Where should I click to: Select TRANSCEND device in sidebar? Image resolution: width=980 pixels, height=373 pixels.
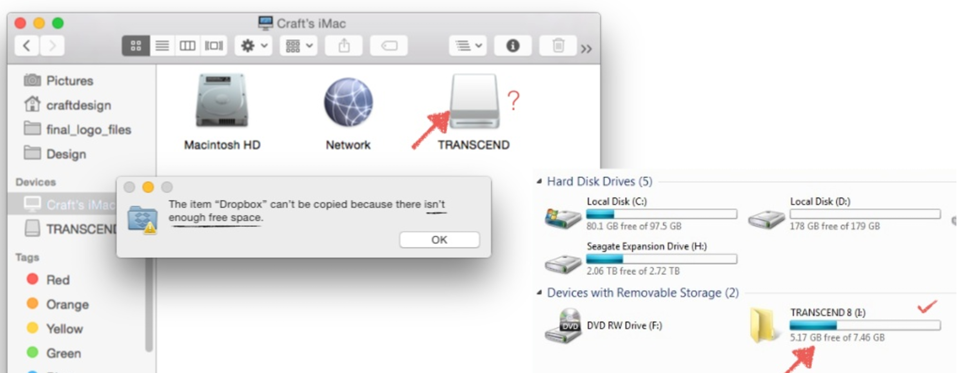tap(71, 229)
